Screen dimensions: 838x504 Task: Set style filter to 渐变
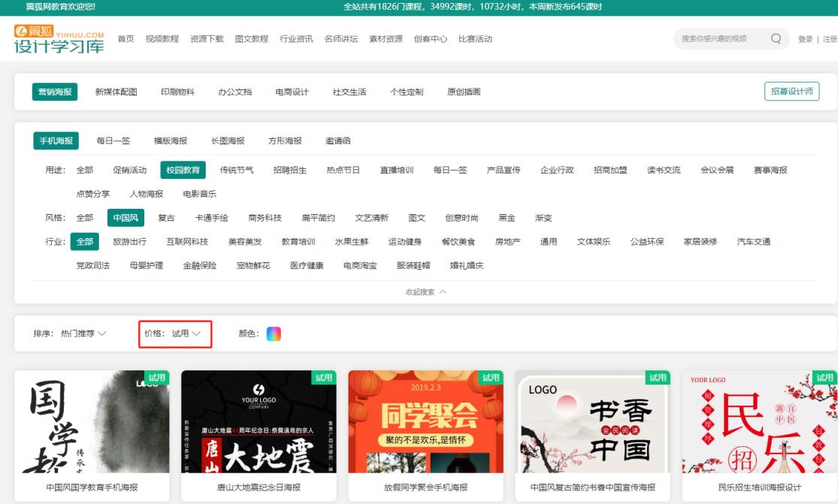pyautogui.click(x=543, y=218)
